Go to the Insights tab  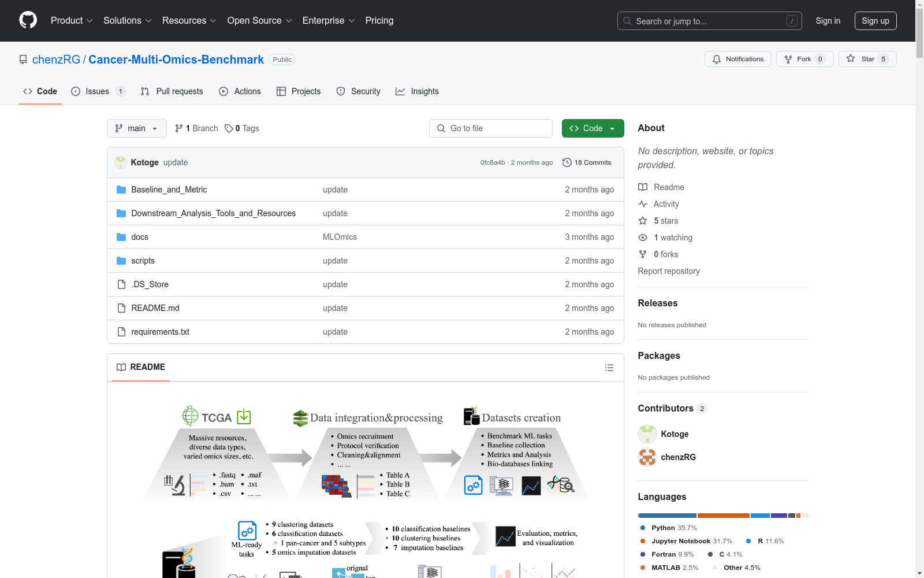[417, 91]
